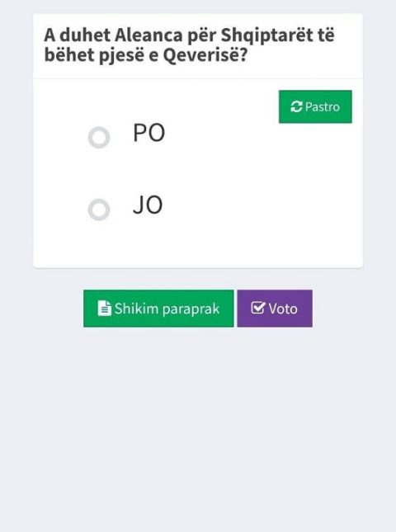Select the JO radio button
This screenshot has height=532, width=396.
(99, 210)
